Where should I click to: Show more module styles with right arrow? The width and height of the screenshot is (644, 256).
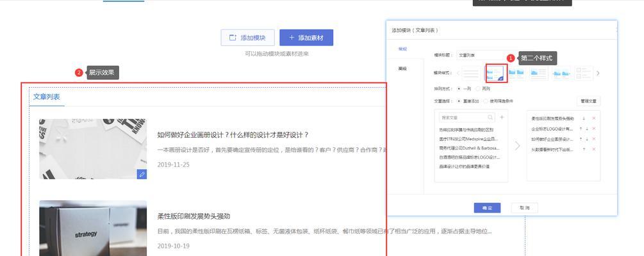click(598, 74)
